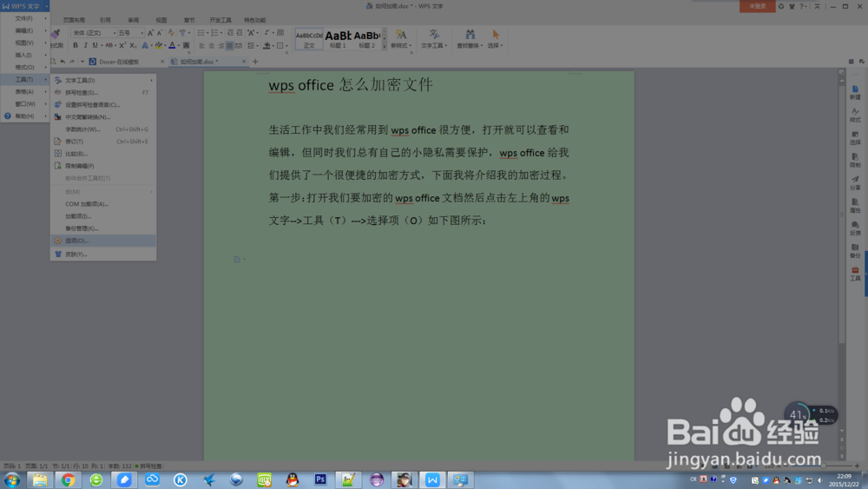868x489 pixels.
Task: Toggle strikethrough AB formatting
Action: pos(109,45)
